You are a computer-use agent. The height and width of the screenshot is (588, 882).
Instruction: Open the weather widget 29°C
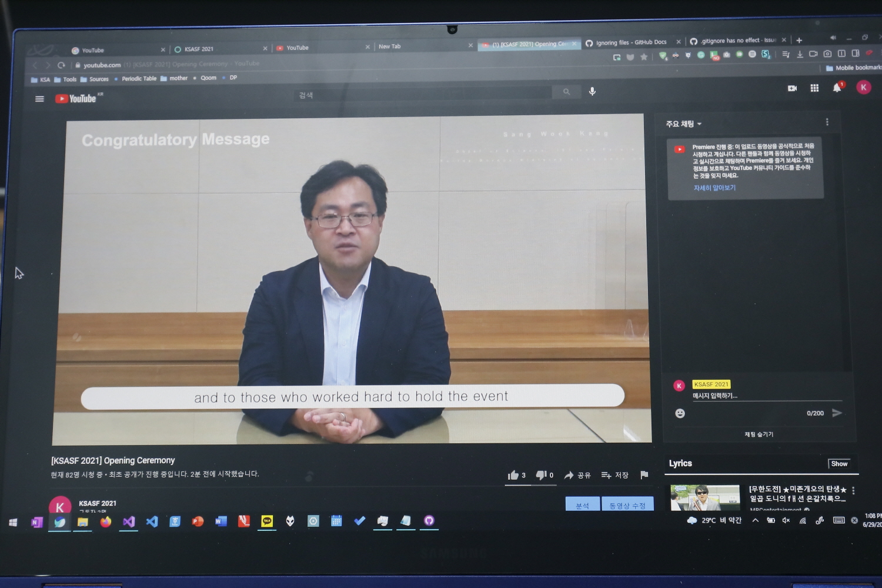[x=714, y=520]
